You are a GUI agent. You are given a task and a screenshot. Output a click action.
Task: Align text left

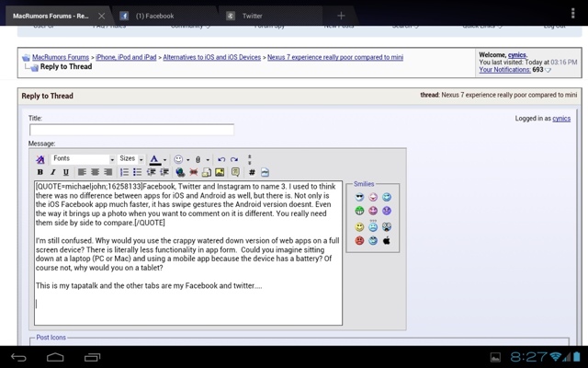point(82,172)
